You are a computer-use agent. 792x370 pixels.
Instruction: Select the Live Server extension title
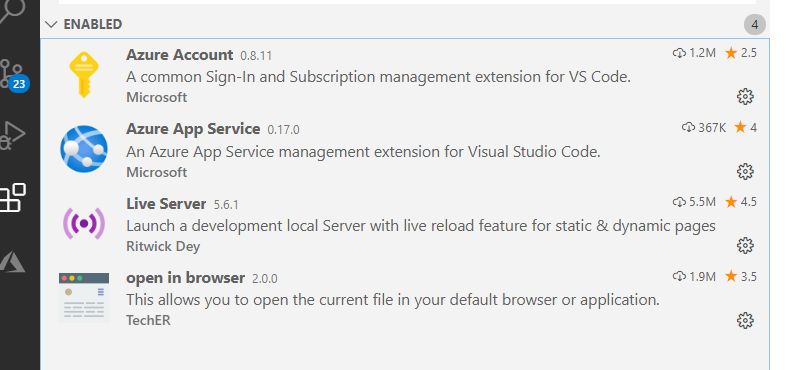(x=166, y=203)
